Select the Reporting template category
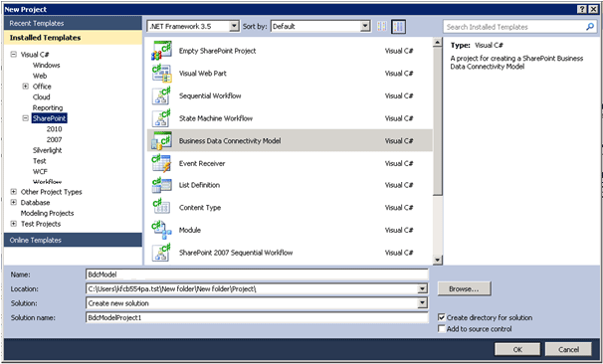This screenshot has width=603, height=364. [x=48, y=107]
